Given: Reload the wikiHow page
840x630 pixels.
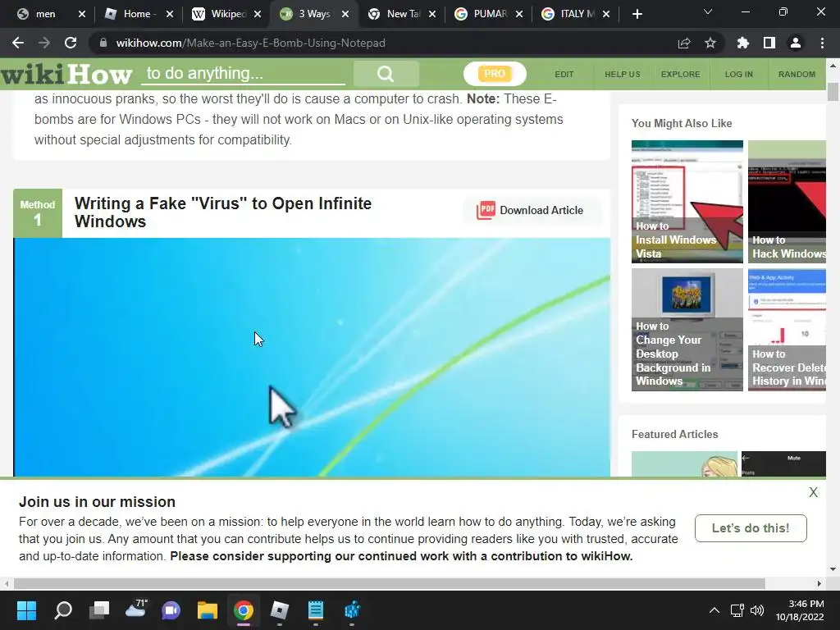Looking at the screenshot, I should click(71, 43).
